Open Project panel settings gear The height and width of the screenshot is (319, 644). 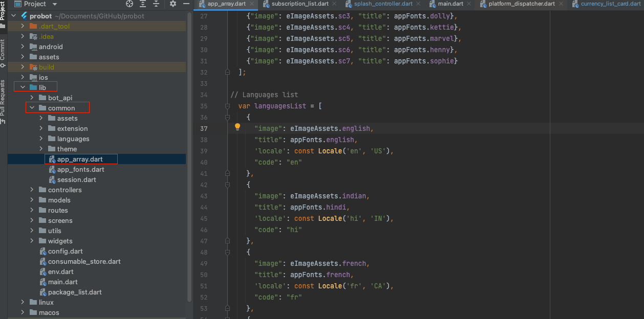(x=173, y=4)
